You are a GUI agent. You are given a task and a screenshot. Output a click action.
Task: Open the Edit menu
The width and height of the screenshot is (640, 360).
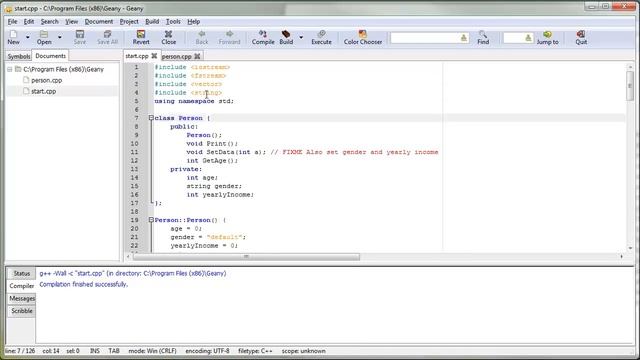tap(29, 21)
